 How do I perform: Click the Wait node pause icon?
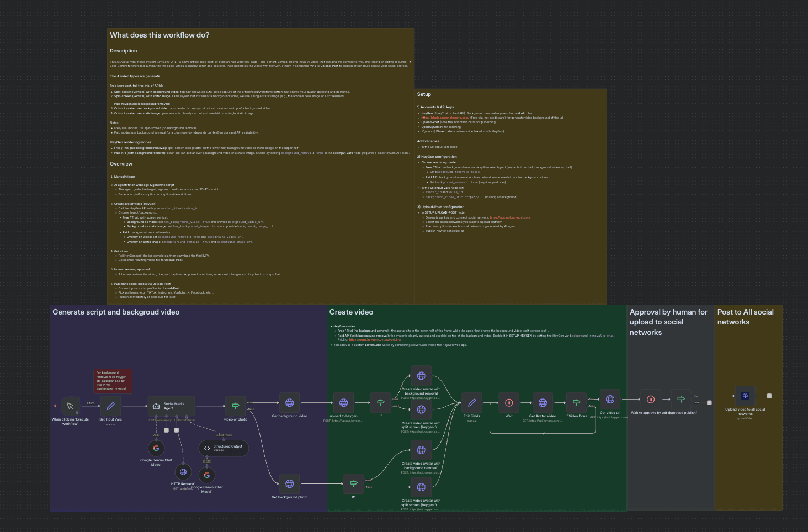[509, 403]
